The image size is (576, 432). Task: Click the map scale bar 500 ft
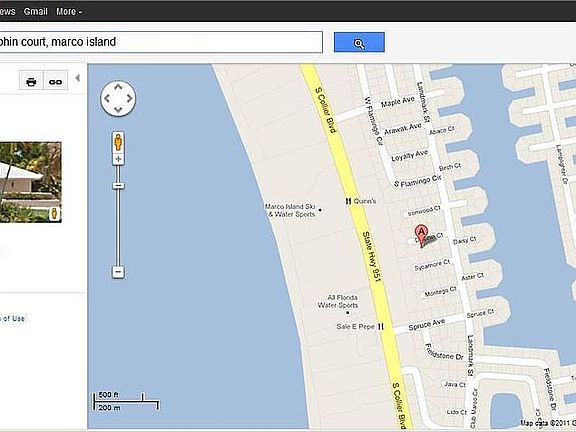tap(126, 401)
